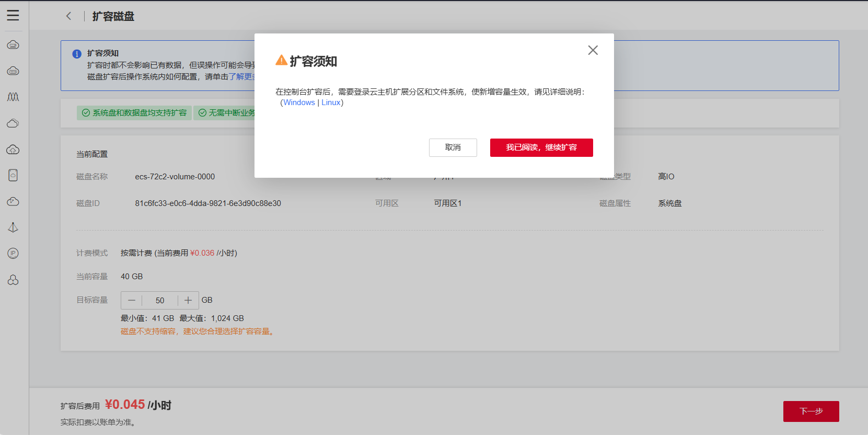The width and height of the screenshot is (868, 435).
Task: Click the three-hexagon cluster icon in sidebar
Action: tap(13, 280)
